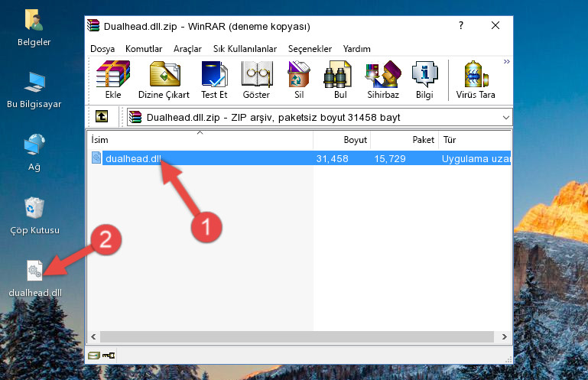
Task: Click the Uygulama uzantısı type cell
Action: [x=476, y=159]
